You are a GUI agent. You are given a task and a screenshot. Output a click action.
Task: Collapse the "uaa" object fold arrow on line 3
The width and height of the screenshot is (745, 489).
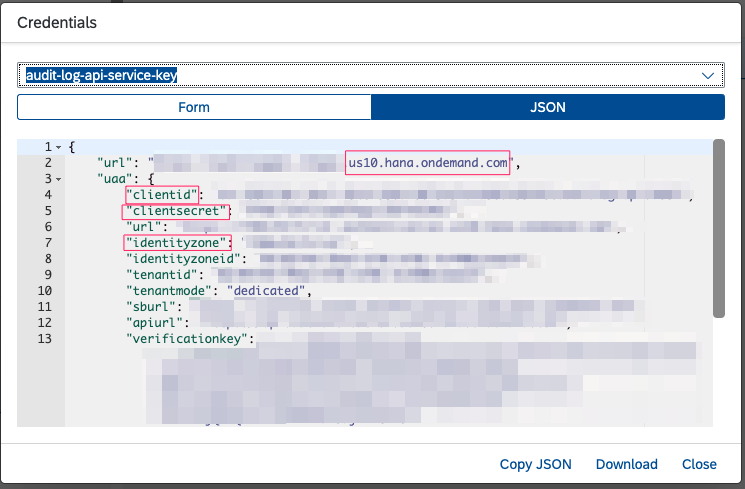coord(58,178)
